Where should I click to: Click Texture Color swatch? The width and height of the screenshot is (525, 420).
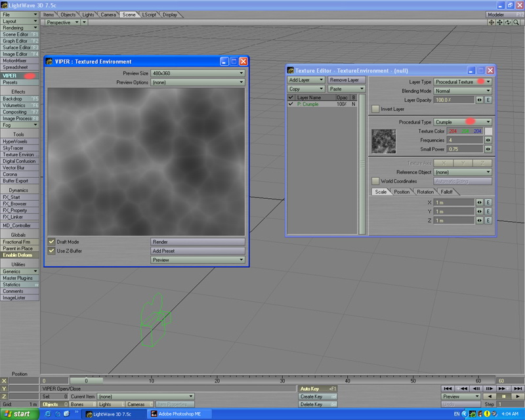[488, 131]
